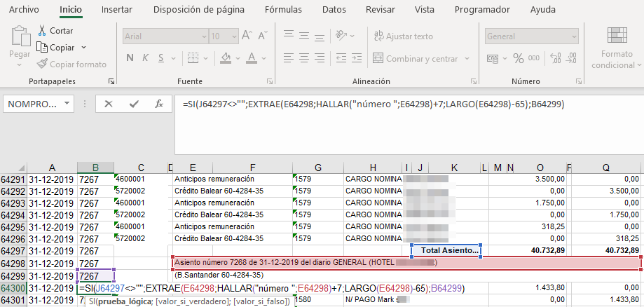The image size is (644, 307).
Task: Open font size dropdown
Action: click(234, 36)
